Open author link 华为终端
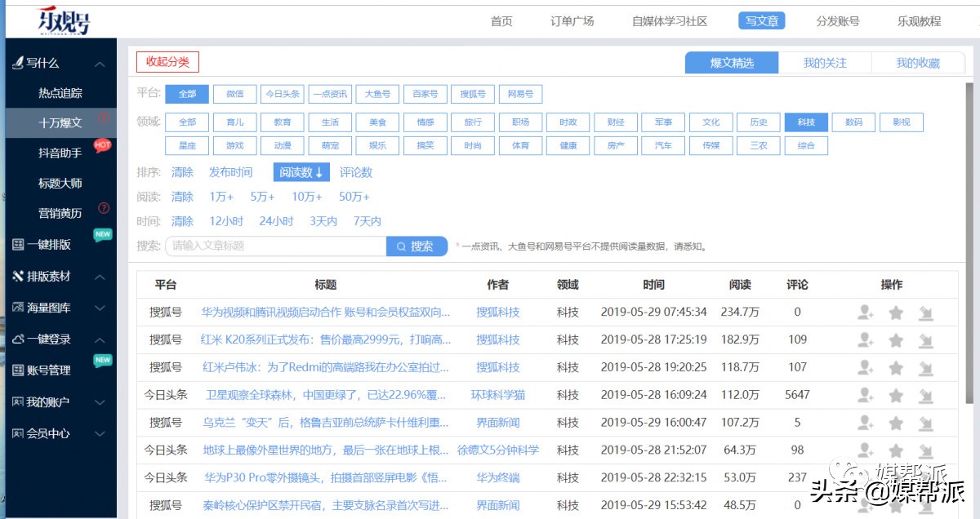The height and width of the screenshot is (519, 980). point(498,477)
